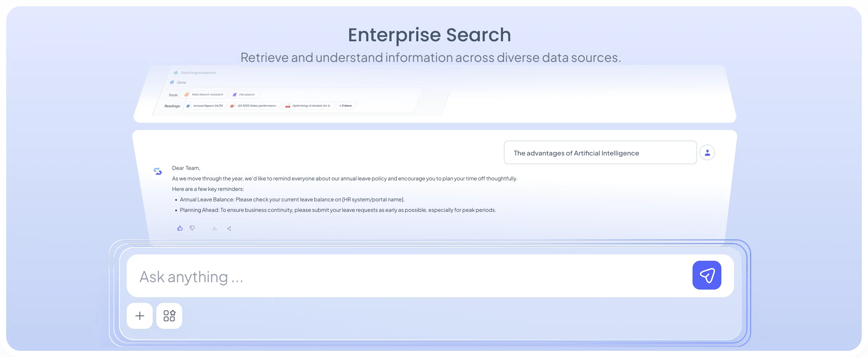The height and width of the screenshot is (357, 868).
Task: Open the apps grid below the input
Action: [169, 316]
